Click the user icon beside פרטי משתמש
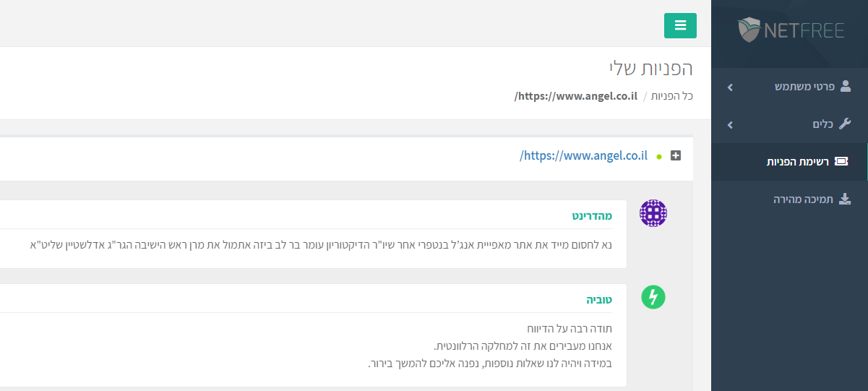Viewport: 868px width, 391px height. 846,87
